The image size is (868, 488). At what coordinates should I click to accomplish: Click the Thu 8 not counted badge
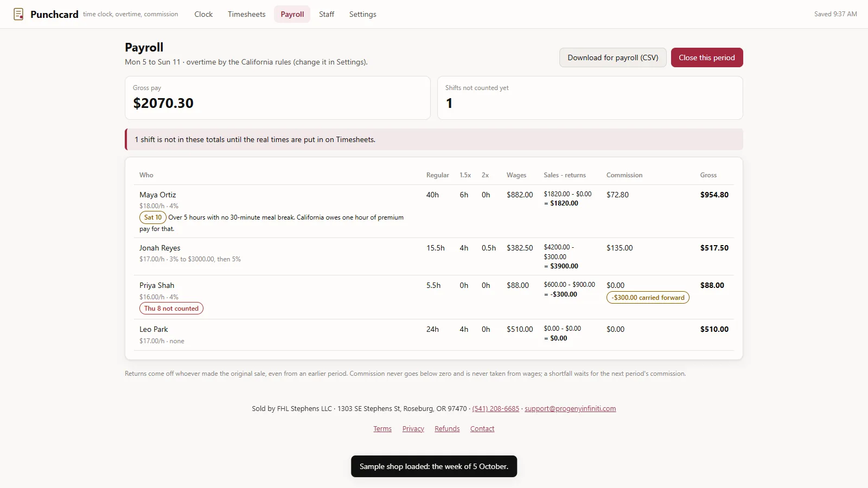point(171,309)
